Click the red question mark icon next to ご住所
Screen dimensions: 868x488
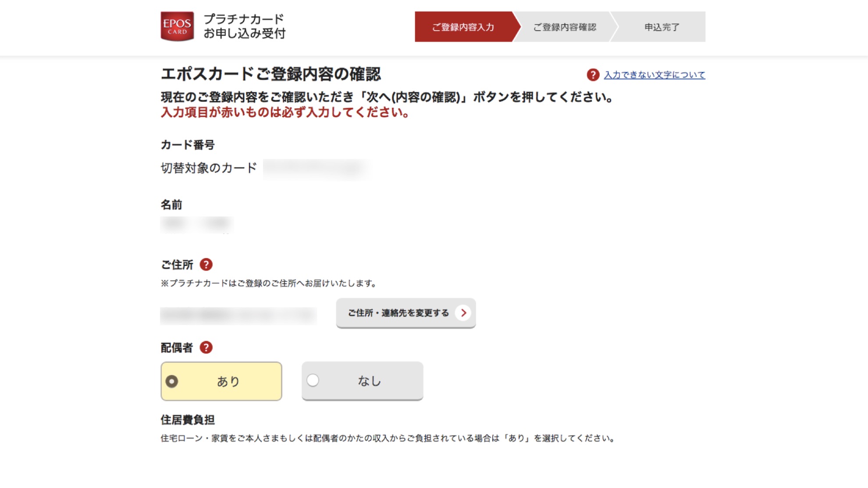(x=206, y=265)
